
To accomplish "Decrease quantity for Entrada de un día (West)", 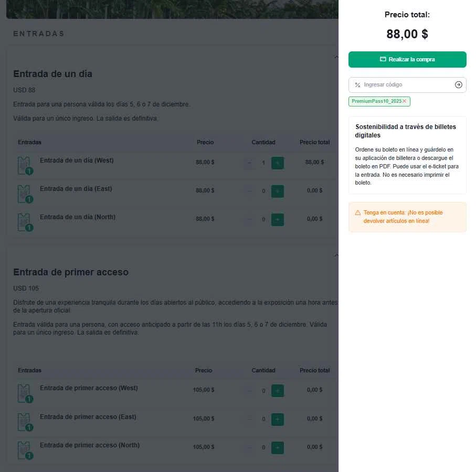I will tap(249, 163).
